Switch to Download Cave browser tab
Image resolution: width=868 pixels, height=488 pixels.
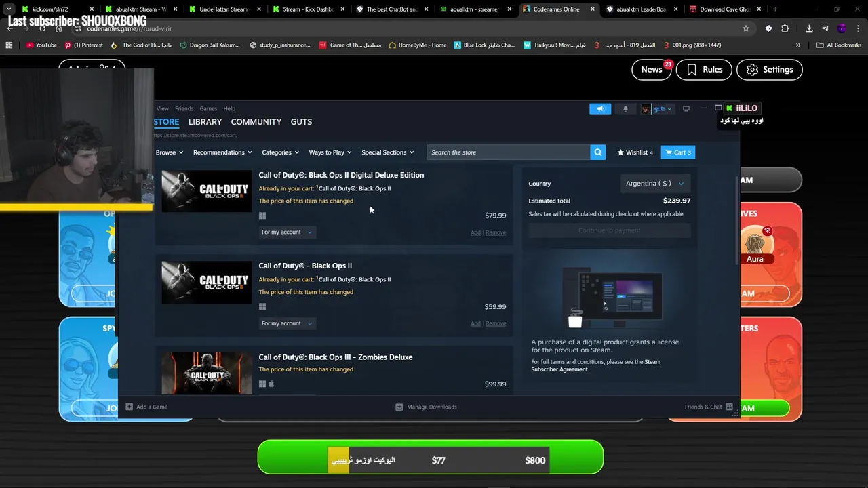pos(726,9)
